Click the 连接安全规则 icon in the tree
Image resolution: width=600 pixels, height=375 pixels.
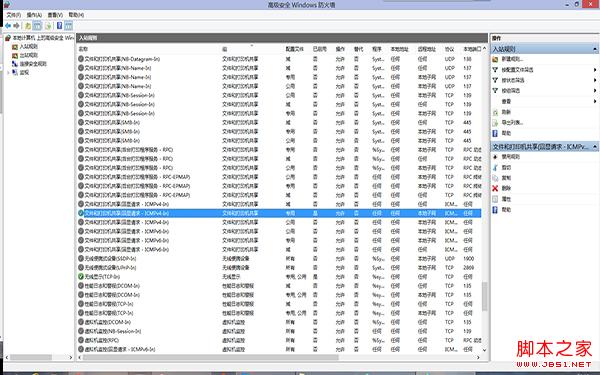[15, 64]
